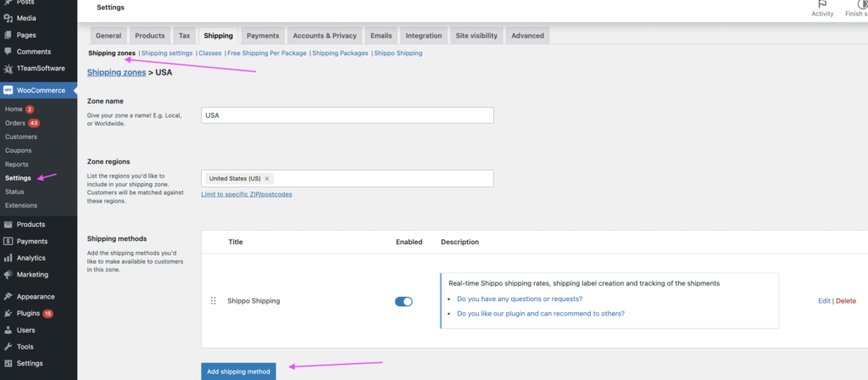Disable the Shippo Shipping toggle
This screenshot has width=868, height=380.
pos(403,301)
